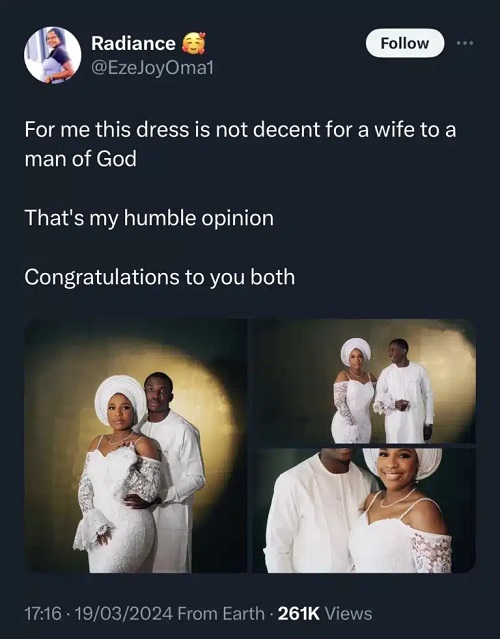Click the text "That's my humble opinion"
500x639 pixels.
tap(149, 218)
